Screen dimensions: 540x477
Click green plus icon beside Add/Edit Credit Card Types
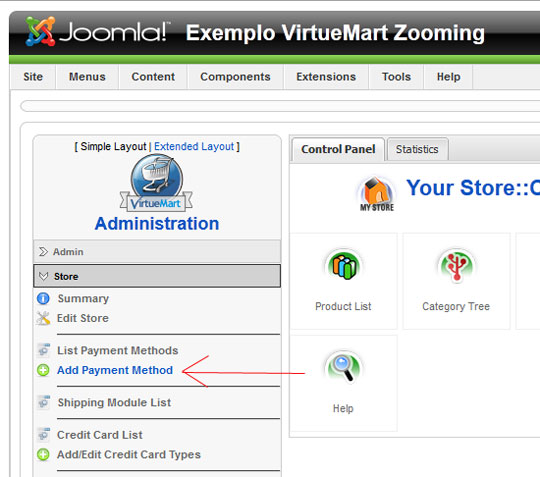click(x=43, y=455)
